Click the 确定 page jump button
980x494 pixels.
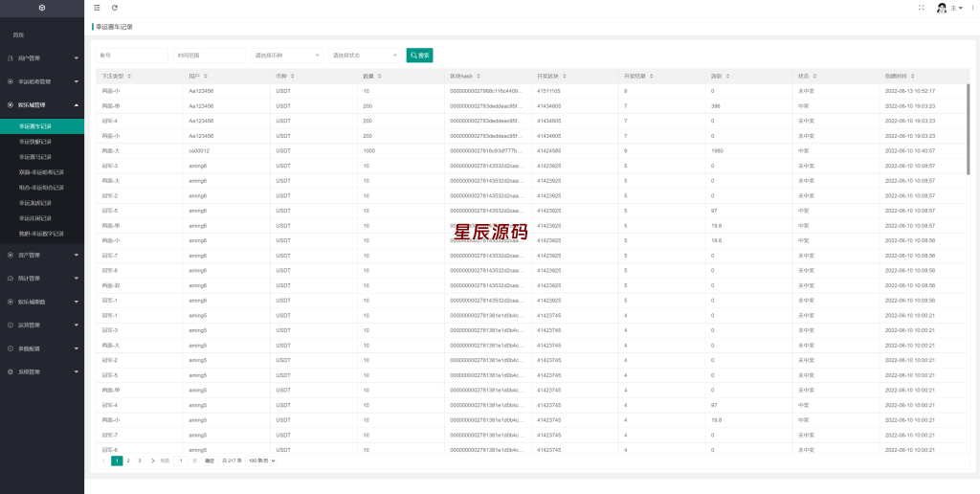pyautogui.click(x=210, y=460)
